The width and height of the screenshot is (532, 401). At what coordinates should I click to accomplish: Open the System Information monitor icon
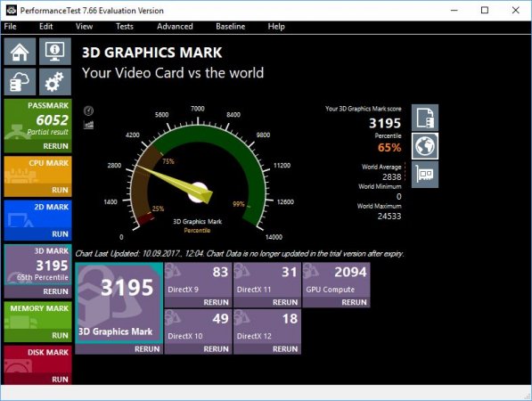point(55,52)
